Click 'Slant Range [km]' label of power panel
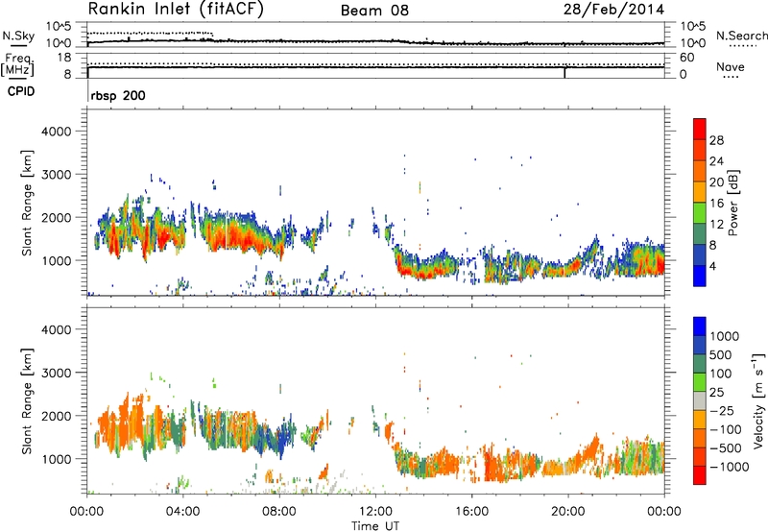The height and width of the screenshot is (532, 768). pyautogui.click(x=27, y=203)
